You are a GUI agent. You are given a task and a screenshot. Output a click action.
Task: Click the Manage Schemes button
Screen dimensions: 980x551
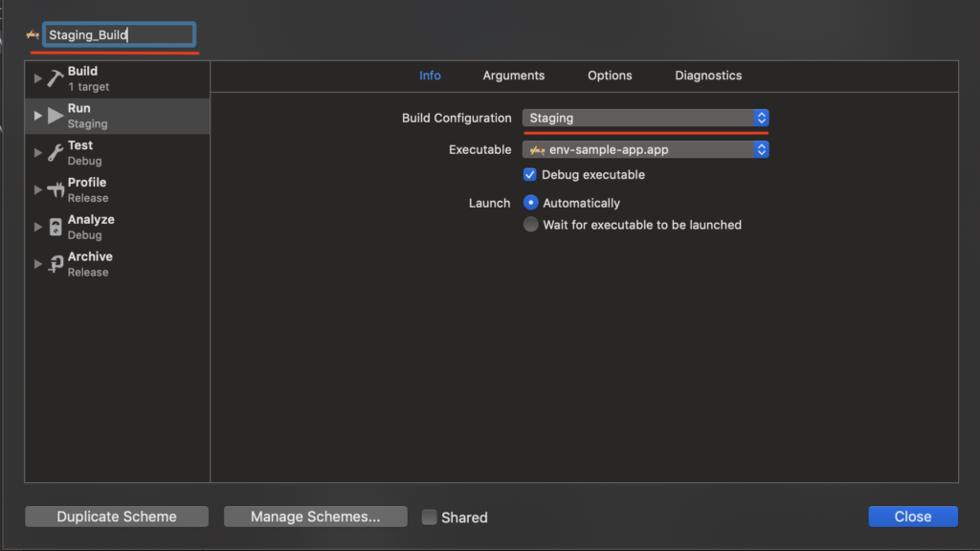(316, 517)
